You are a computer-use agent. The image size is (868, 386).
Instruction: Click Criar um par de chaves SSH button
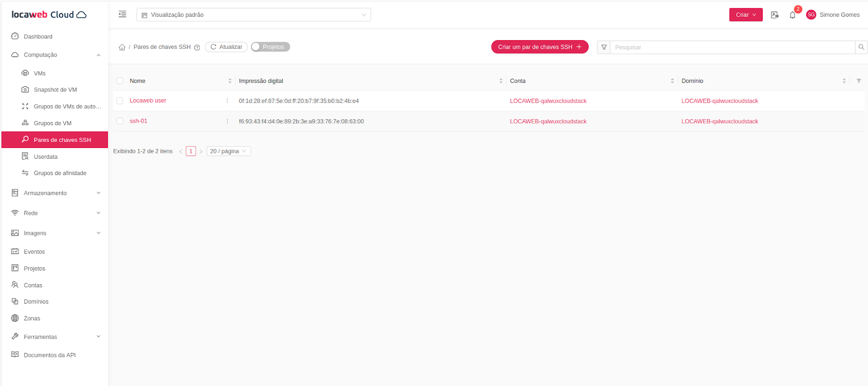[x=540, y=47]
